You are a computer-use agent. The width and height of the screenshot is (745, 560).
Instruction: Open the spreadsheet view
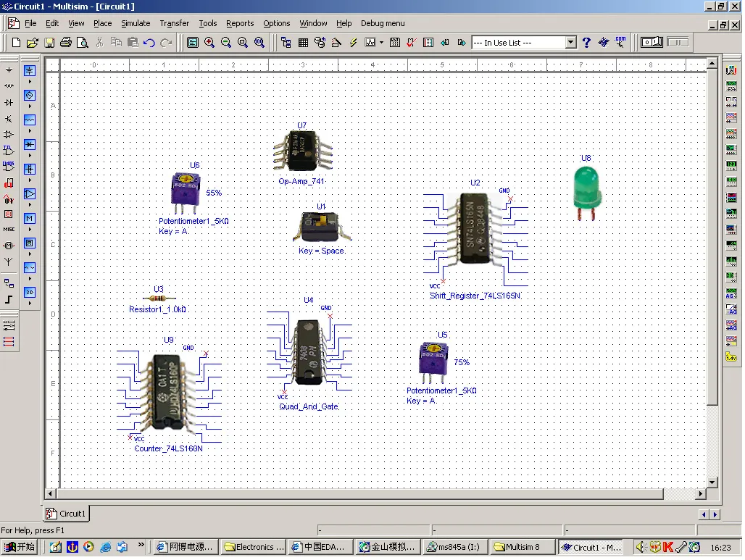click(303, 43)
